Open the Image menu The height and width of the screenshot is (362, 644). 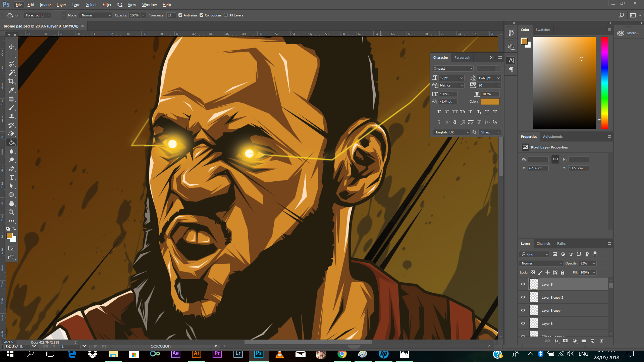(x=45, y=5)
